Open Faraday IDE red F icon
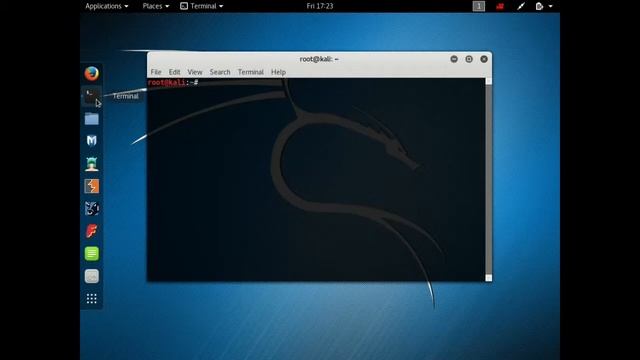Image resolution: width=640 pixels, height=360 pixels. [91, 231]
